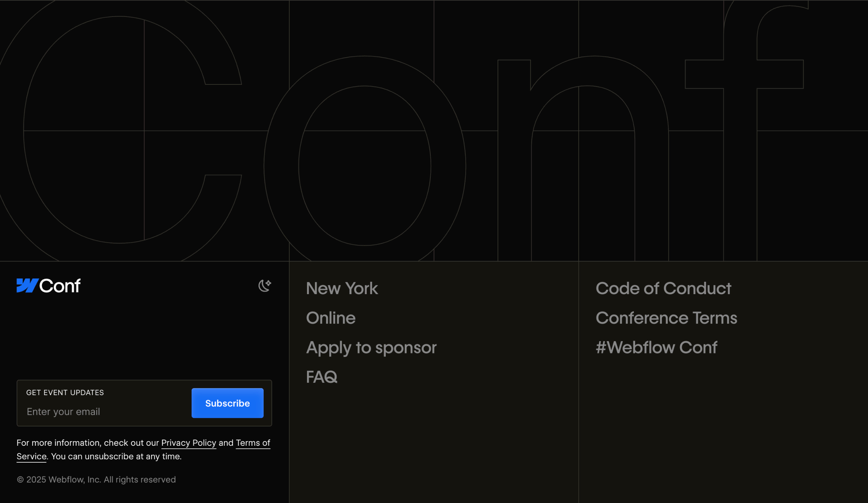The width and height of the screenshot is (868, 503).
Task: View the Code of Conduct page
Action: pos(663,288)
